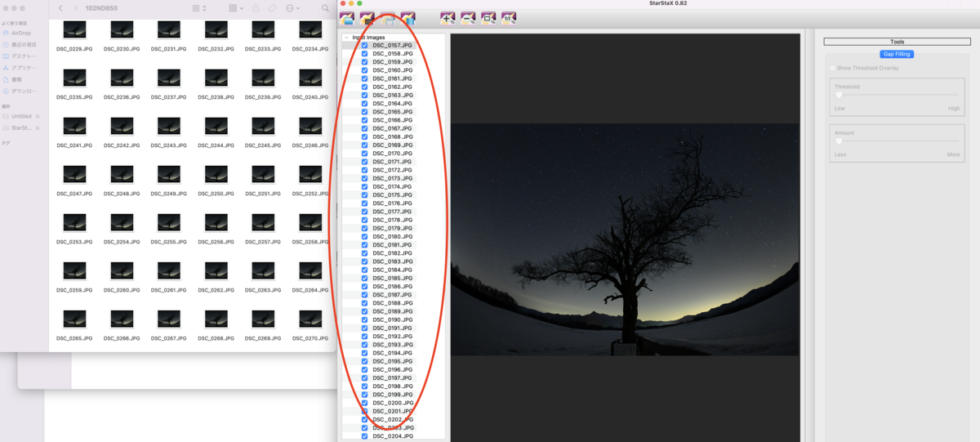This screenshot has width=980, height=442.
Task: Select the DSC_0245.JPG thumbnail in Finder
Action: [x=264, y=127]
